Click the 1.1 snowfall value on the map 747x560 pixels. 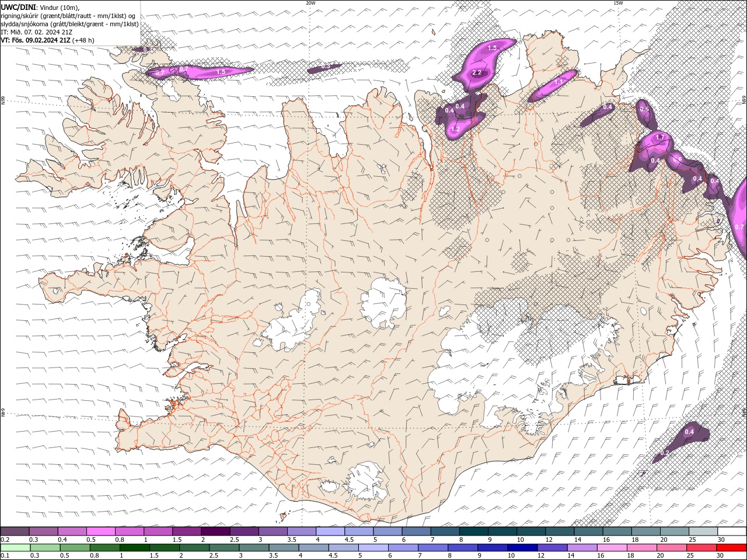(x=558, y=82)
